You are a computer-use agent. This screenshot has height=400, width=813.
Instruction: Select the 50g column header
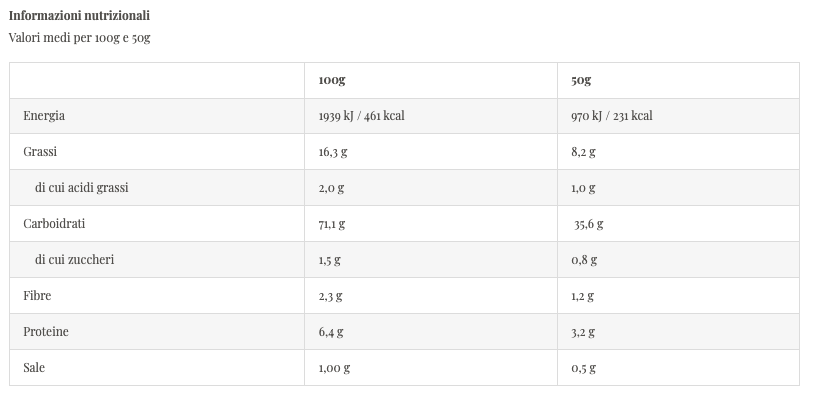tap(581, 80)
